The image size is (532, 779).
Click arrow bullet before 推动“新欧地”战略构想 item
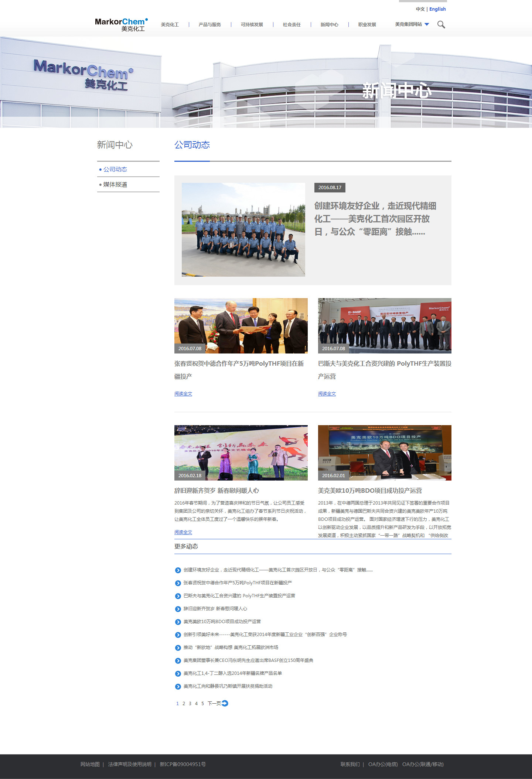[x=178, y=648]
